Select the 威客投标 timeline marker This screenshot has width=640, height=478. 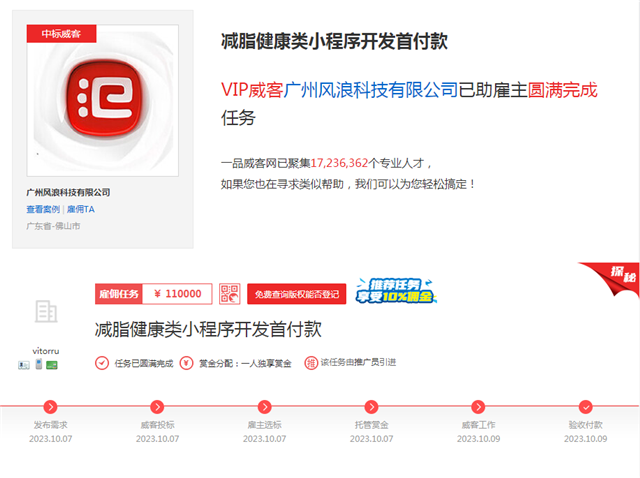158,407
